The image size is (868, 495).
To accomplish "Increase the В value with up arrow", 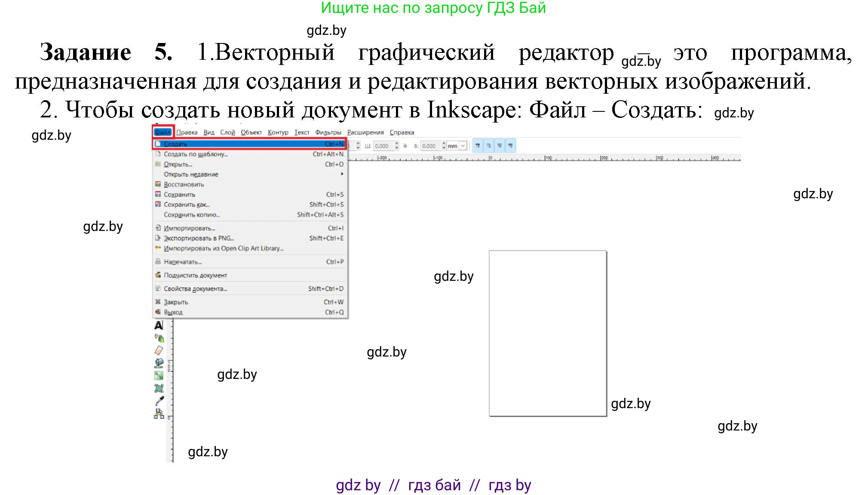I will pos(444,143).
